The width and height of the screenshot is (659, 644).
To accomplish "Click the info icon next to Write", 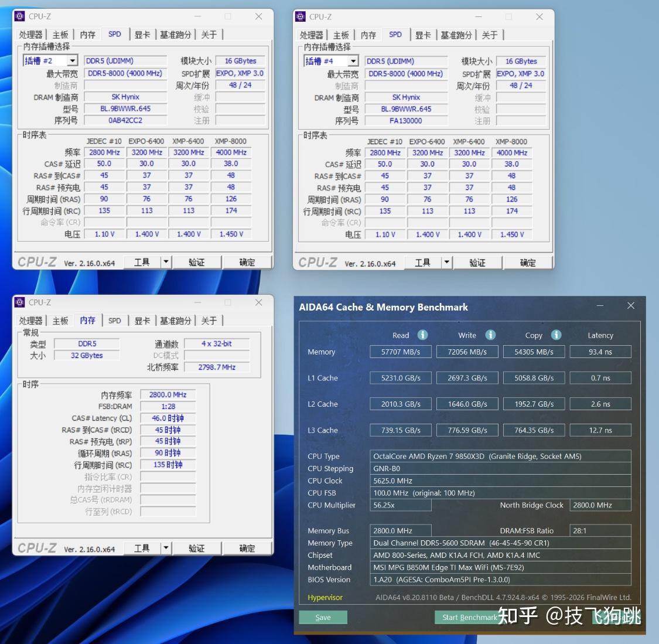I will coord(490,335).
